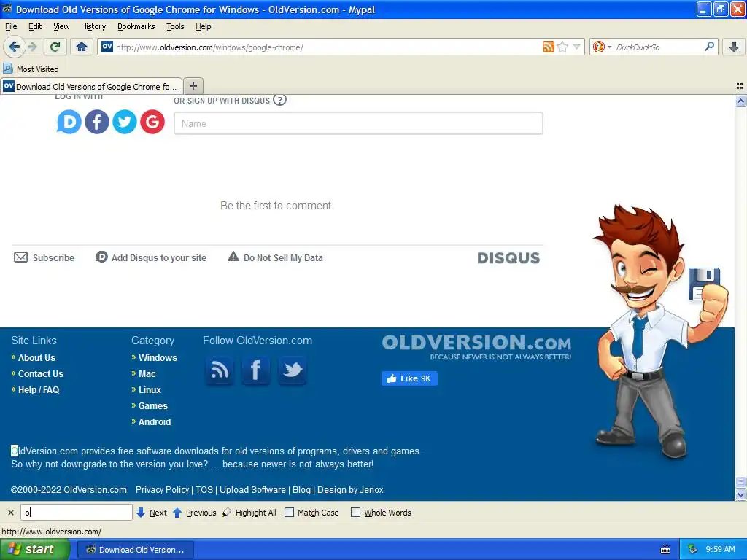Reload the current page
747x560 pixels.
point(55,47)
